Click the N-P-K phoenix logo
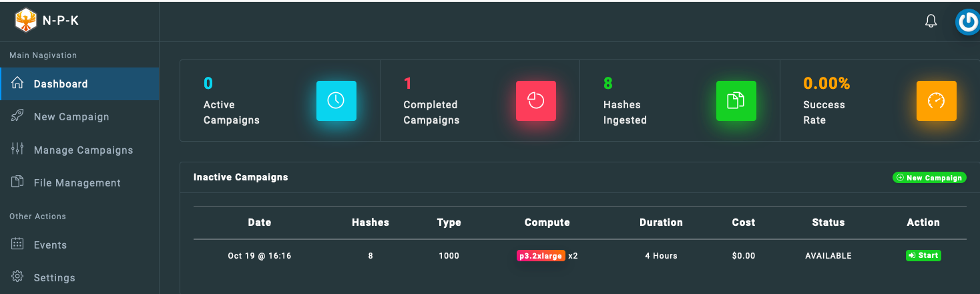 26,20
